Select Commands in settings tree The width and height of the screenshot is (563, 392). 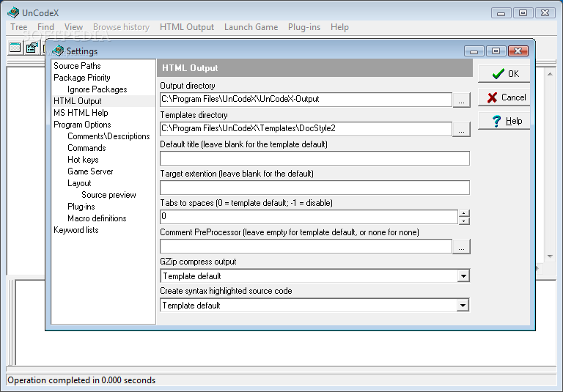(87, 148)
